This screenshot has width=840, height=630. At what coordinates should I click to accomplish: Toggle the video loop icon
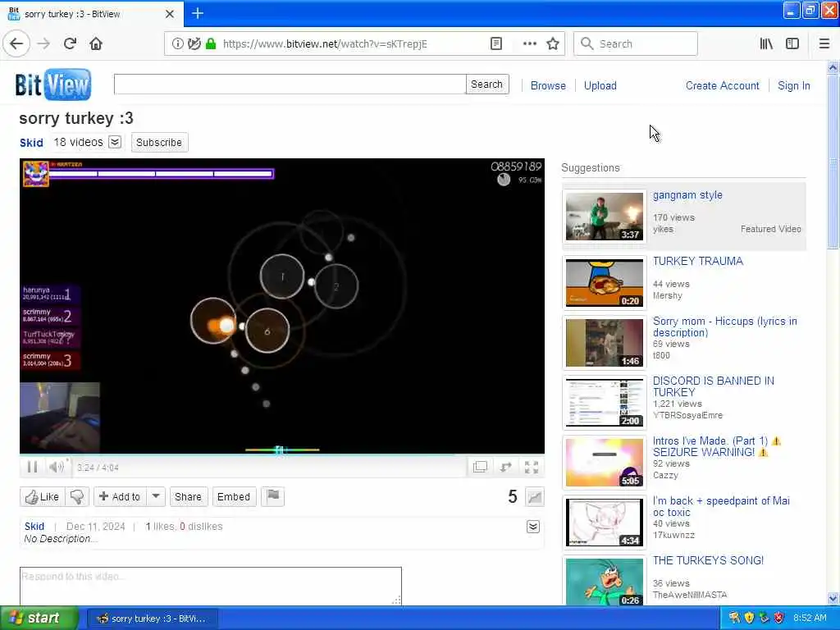coord(505,467)
